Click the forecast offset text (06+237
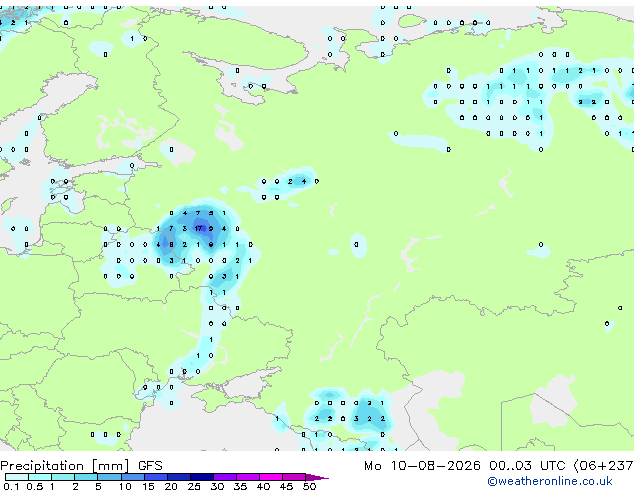 [x=603, y=466]
